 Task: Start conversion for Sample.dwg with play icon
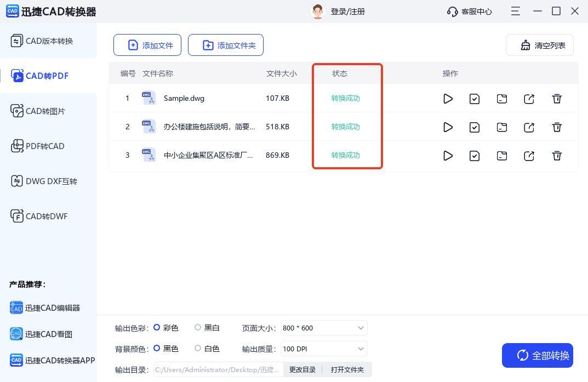pyautogui.click(x=448, y=99)
